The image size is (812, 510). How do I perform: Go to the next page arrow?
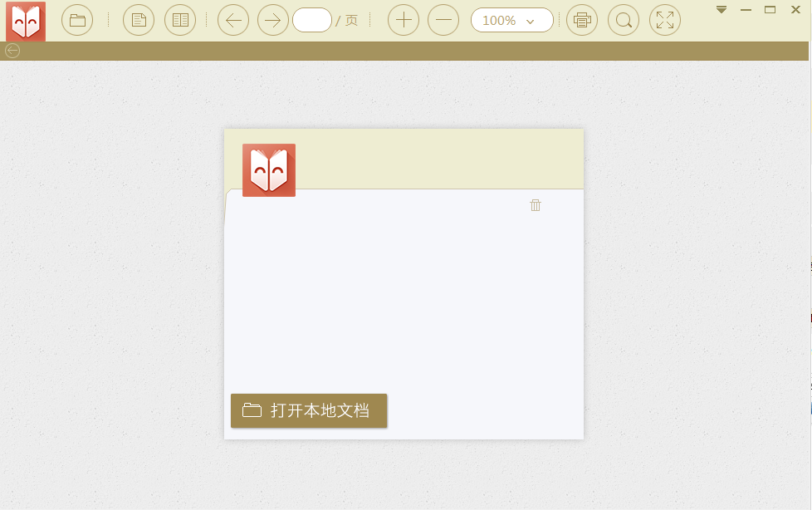273,20
